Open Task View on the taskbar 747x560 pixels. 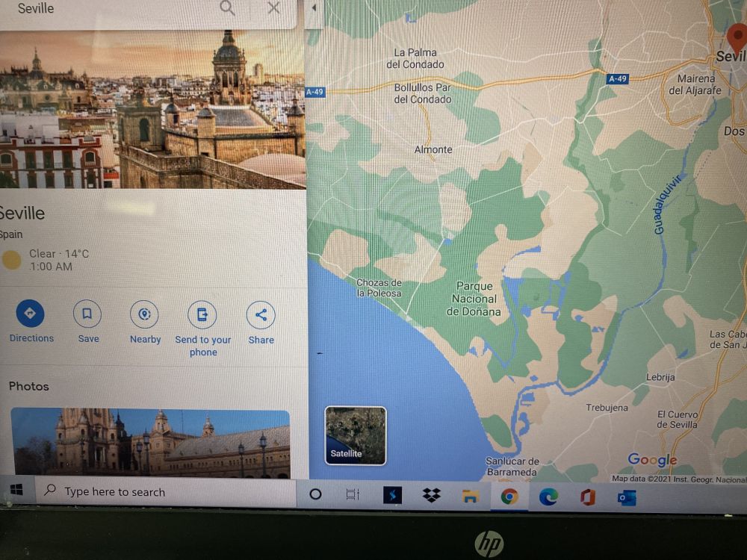pyautogui.click(x=353, y=495)
